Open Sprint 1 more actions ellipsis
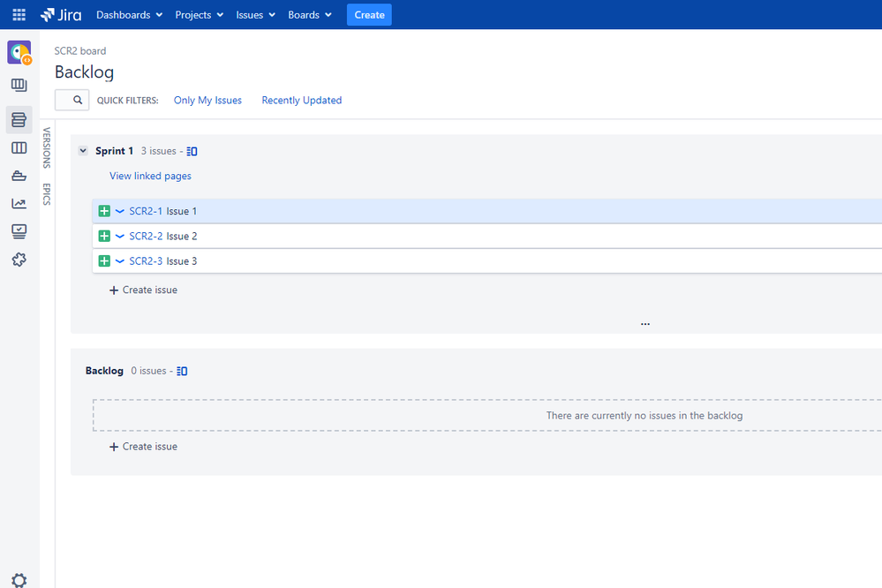The image size is (882, 588). tap(645, 324)
